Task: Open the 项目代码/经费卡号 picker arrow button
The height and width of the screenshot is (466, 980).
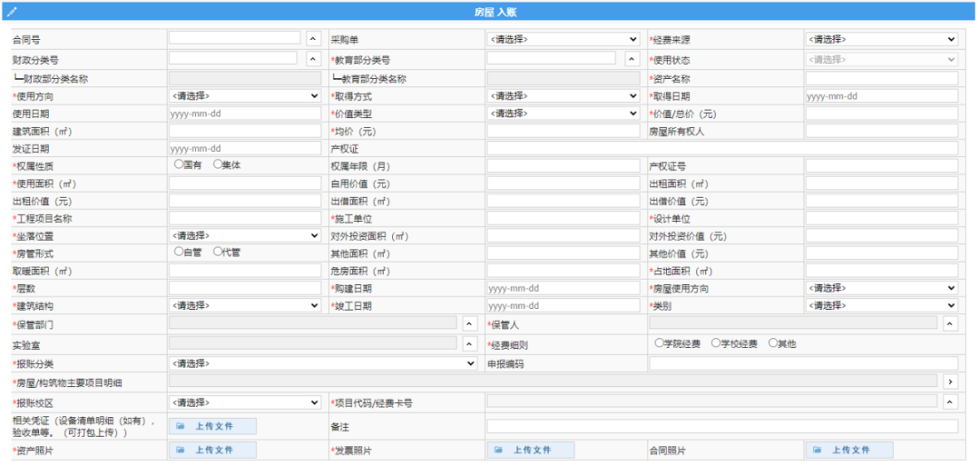Action: click(950, 402)
